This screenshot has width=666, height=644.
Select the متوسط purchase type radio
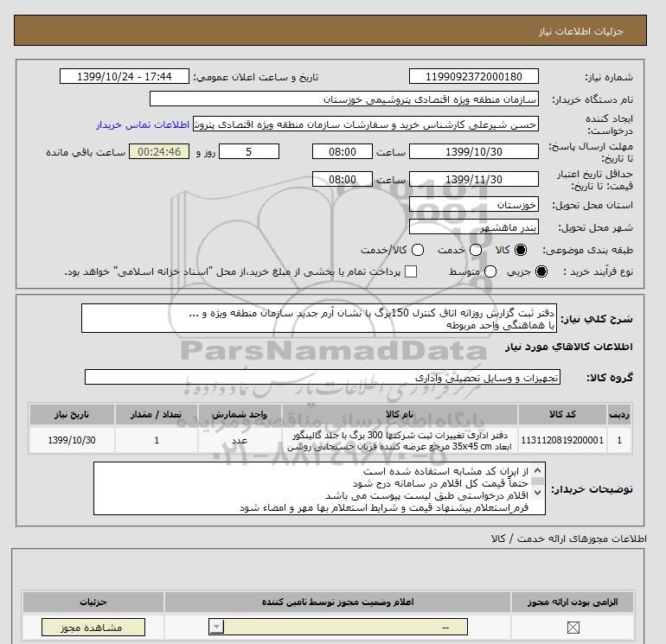[x=490, y=271]
